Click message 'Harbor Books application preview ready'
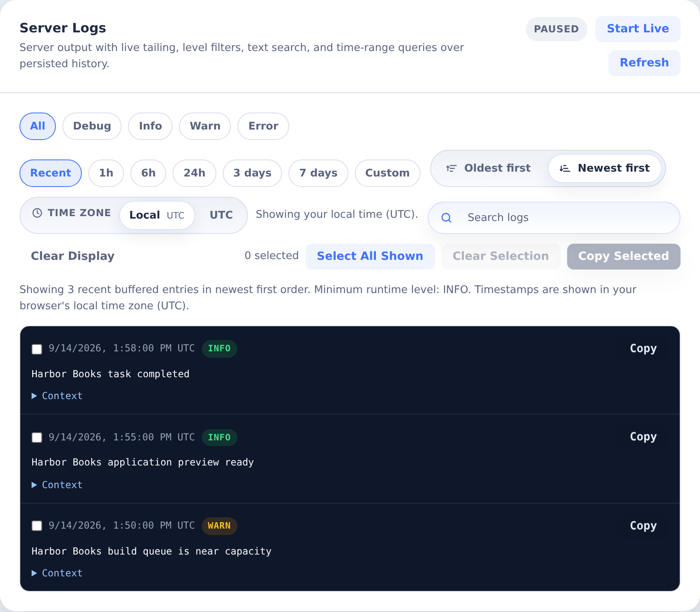 coord(143,462)
